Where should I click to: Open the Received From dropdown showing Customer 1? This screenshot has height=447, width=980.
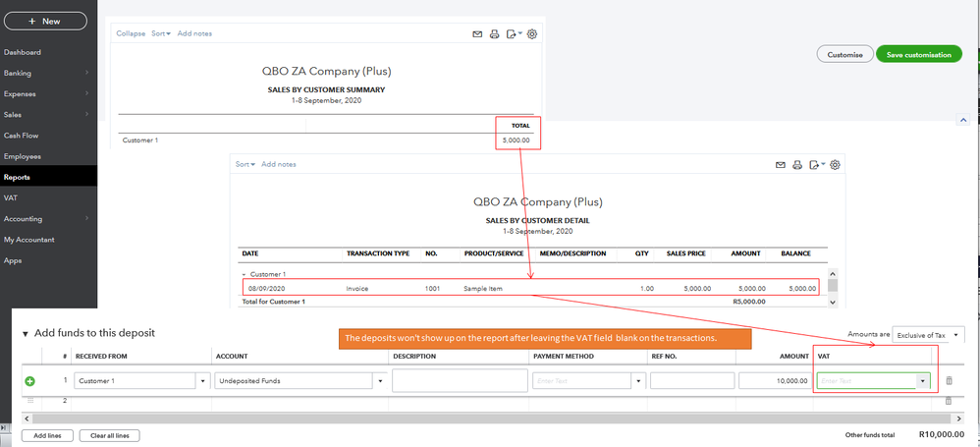tap(203, 381)
